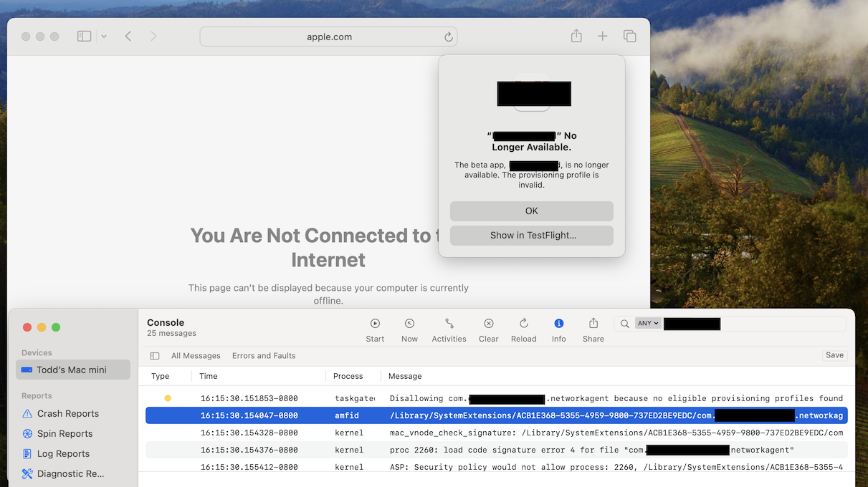Select the Errors and Faults filter

[x=264, y=356]
